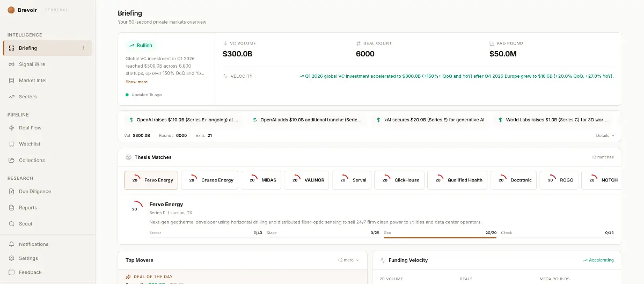Open World Labs raises $1.0B chip
The image size is (644, 284).
pyautogui.click(x=553, y=120)
